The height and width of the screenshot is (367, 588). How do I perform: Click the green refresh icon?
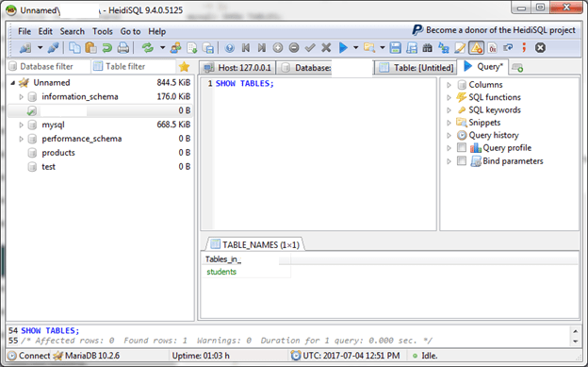[147, 48]
